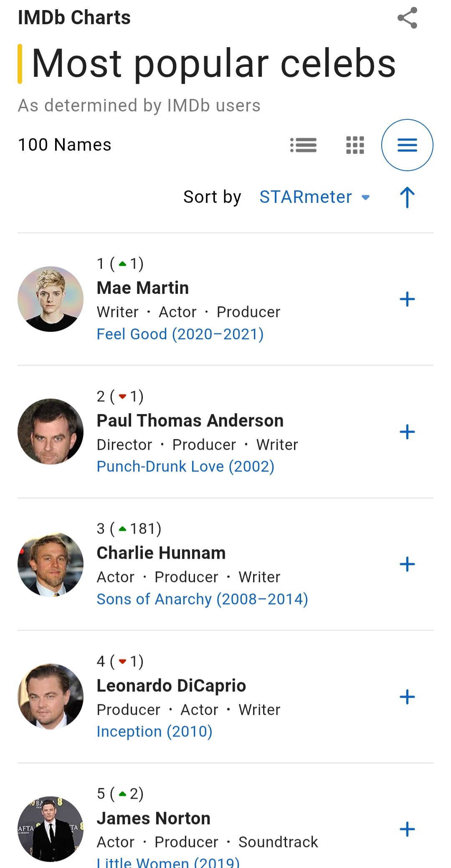451x868 pixels.
Task: Open Inception (2010) link
Action: [155, 732]
